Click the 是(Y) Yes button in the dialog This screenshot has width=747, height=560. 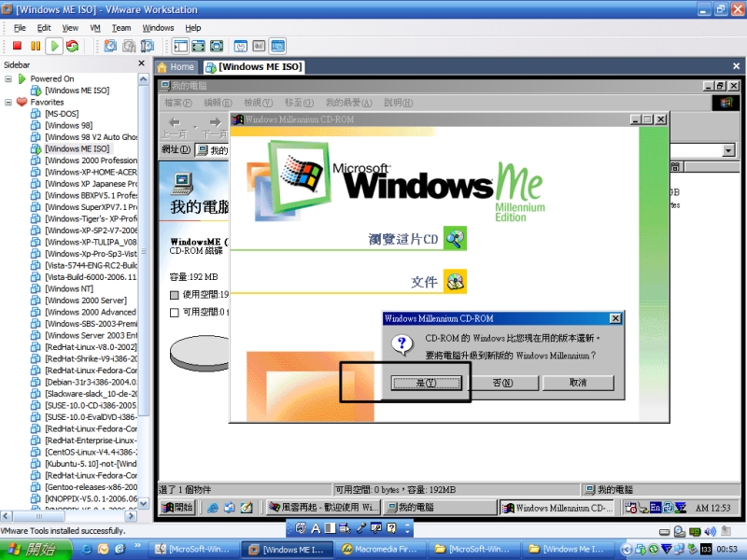pos(427,383)
